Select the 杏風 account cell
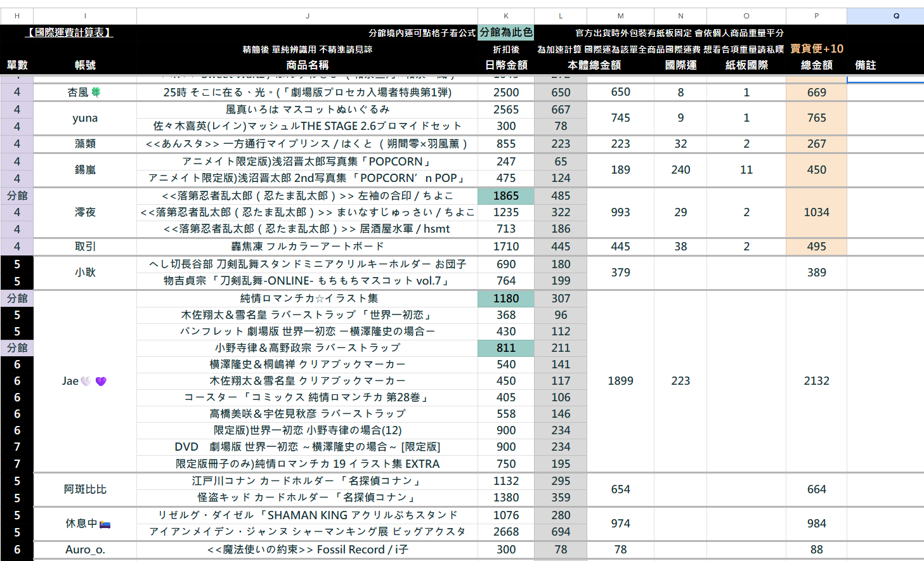This screenshot has width=924, height=561. coord(85,93)
